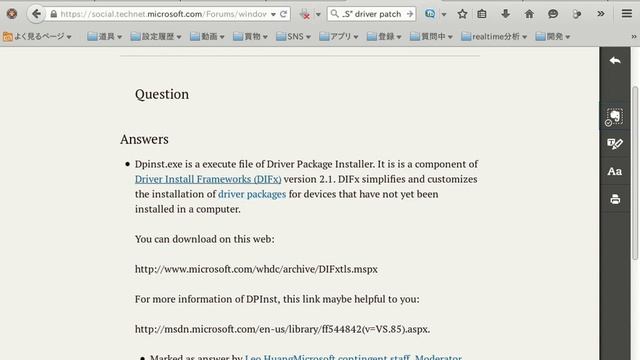Reload the page with the refresh icon

[284, 14]
